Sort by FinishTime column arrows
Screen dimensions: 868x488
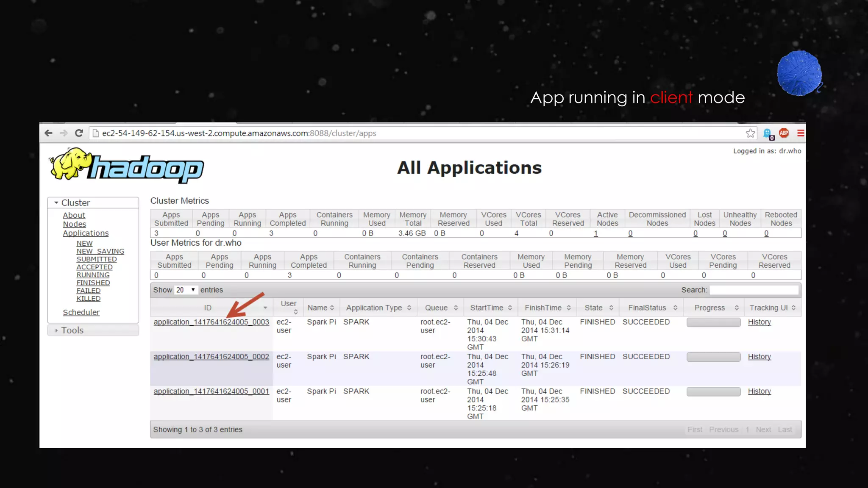[569, 308]
